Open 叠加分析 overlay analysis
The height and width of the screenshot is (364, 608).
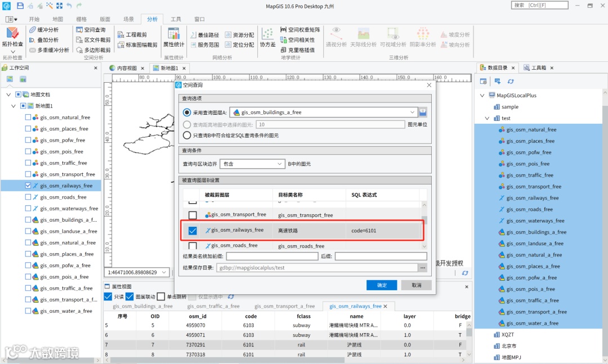click(44, 40)
